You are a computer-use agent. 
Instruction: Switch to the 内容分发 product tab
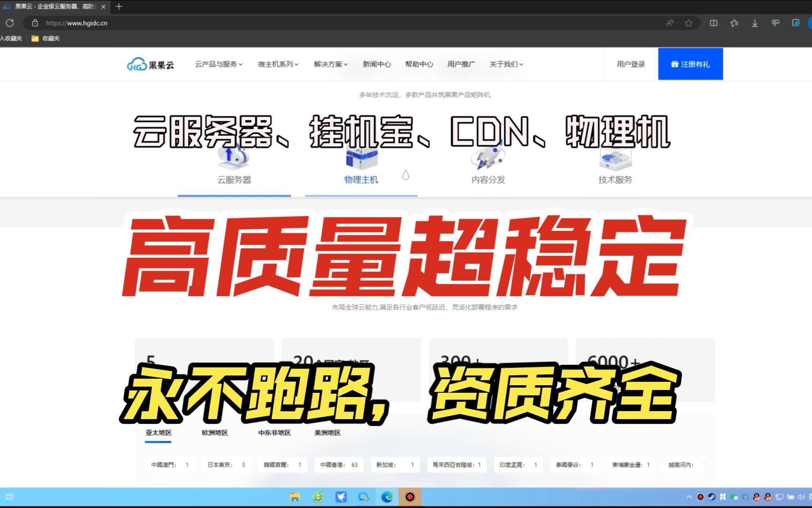point(488,180)
